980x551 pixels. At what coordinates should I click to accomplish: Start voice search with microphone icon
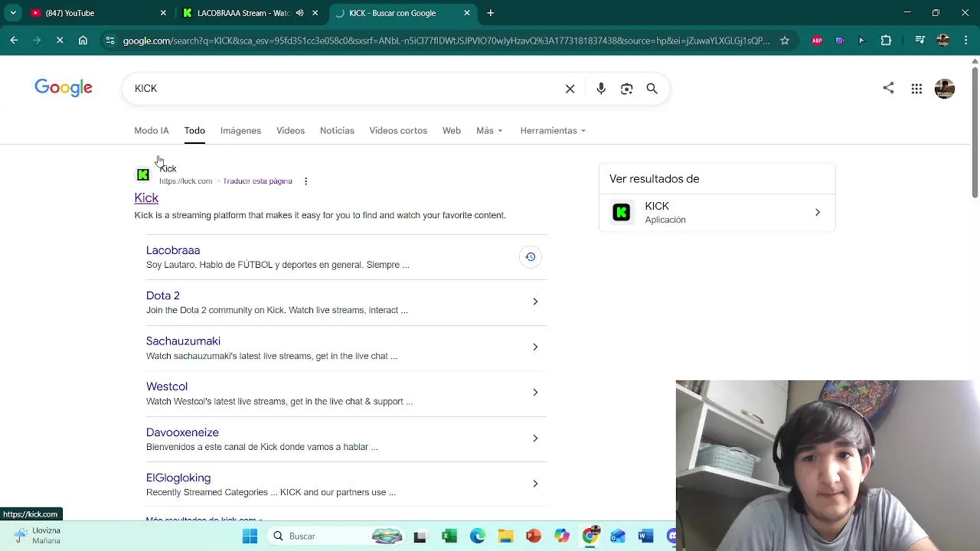pyautogui.click(x=601, y=89)
